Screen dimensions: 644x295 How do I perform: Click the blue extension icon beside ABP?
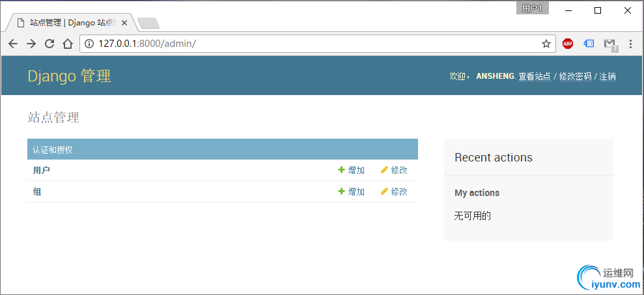click(x=589, y=44)
